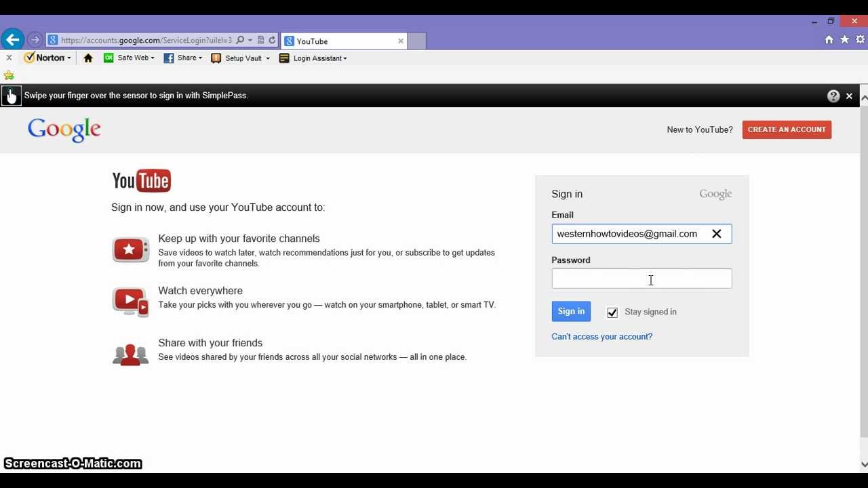The image size is (868, 488).
Task: Click the blue Sign in button
Action: (571, 311)
